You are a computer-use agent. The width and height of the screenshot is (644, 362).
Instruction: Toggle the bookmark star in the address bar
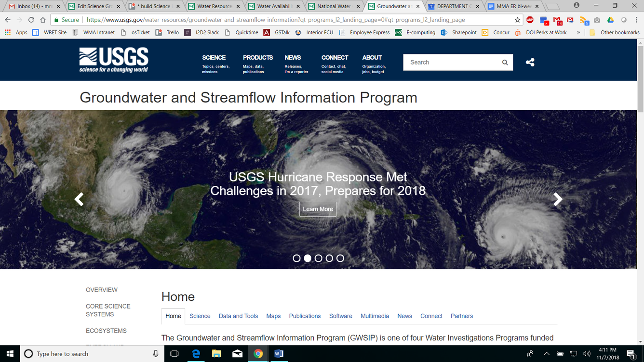pyautogui.click(x=518, y=20)
